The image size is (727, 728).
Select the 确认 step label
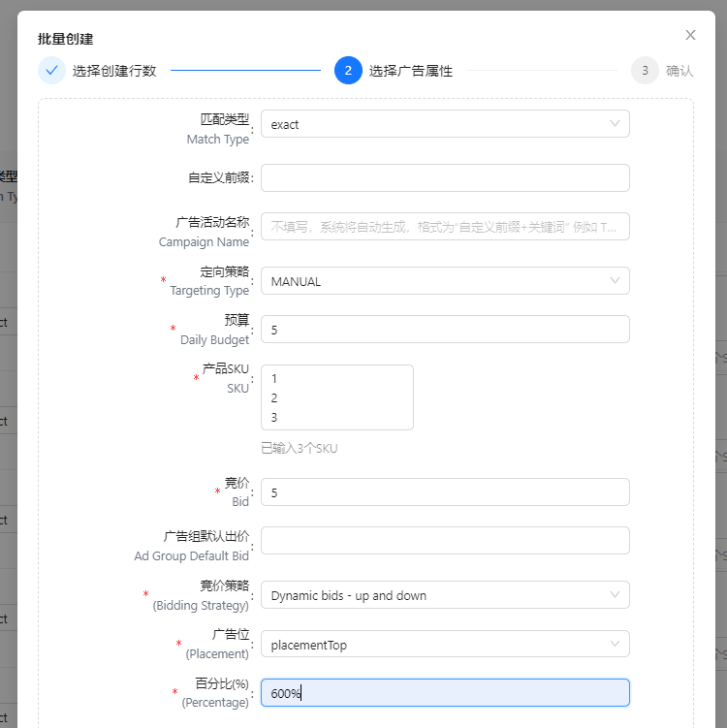click(x=680, y=71)
